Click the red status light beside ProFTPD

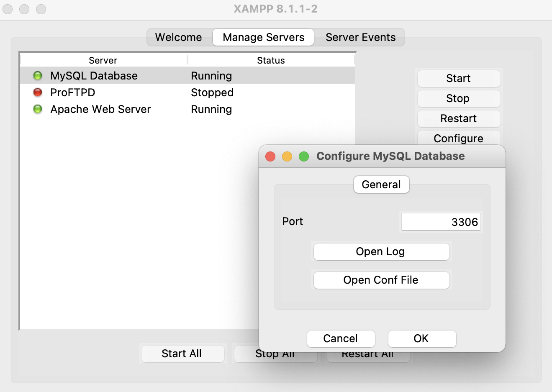click(x=38, y=92)
